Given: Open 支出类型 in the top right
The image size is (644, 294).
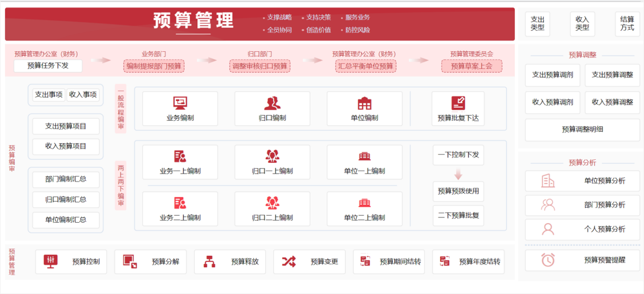Looking at the screenshot, I should coord(537,23).
